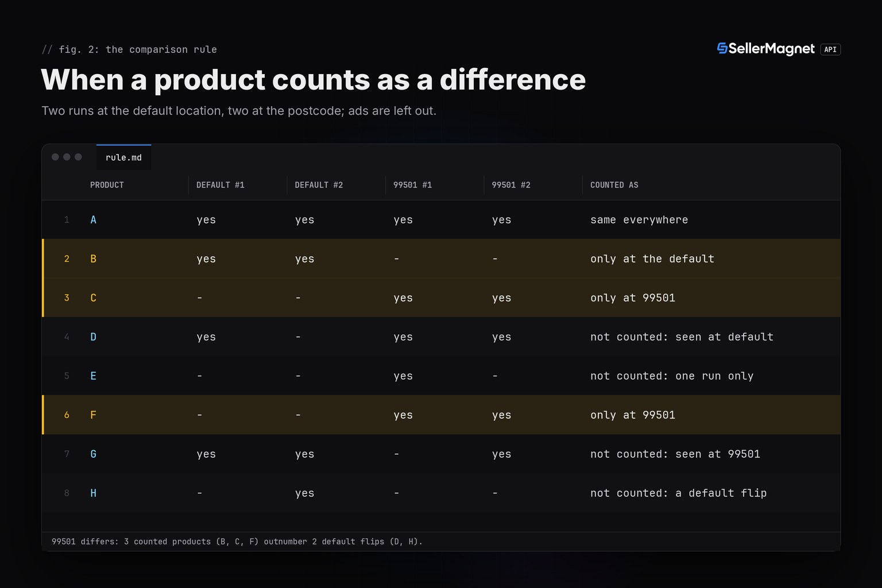The width and height of the screenshot is (882, 588).
Task: Click the 99501 #1 column header
Action: [412, 185]
